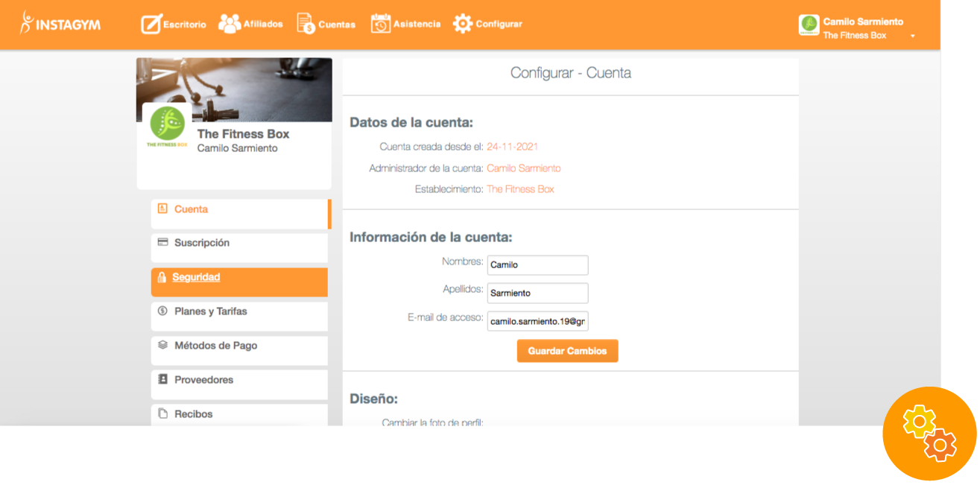Click the Configurar gear icon

coord(463,24)
